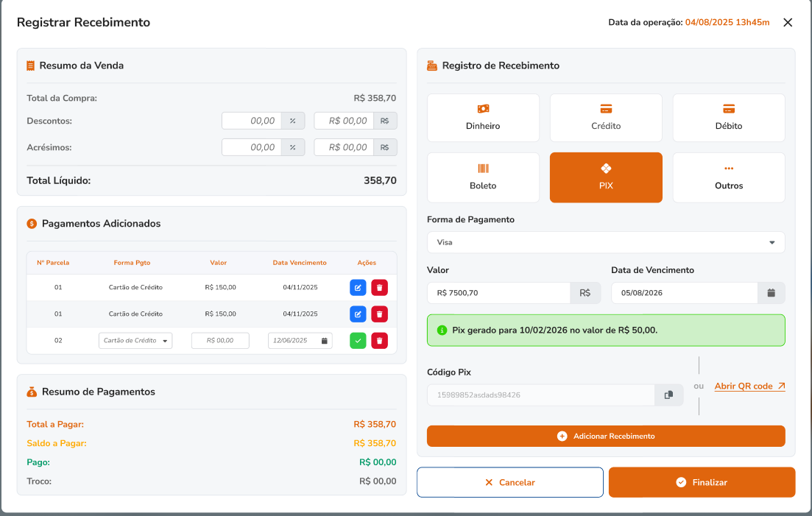Open payment type dropdown in installment 02
This screenshot has width=812, height=516.
(x=135, y=341)
